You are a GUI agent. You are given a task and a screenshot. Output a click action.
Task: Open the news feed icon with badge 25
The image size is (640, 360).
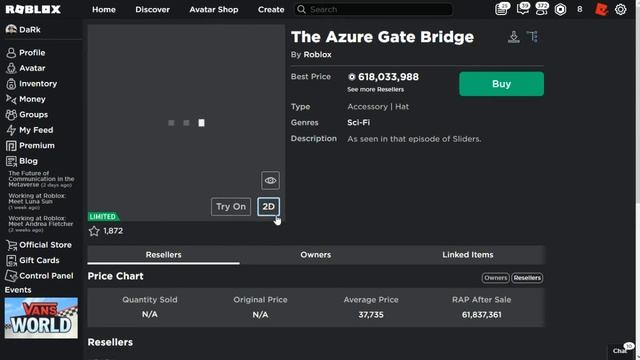coord(502,9)
